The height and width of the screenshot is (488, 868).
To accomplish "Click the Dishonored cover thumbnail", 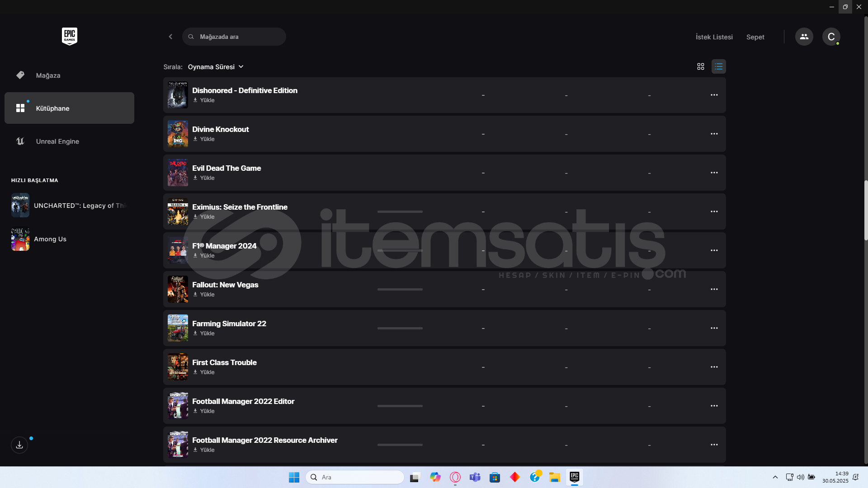I will point(178,95).
